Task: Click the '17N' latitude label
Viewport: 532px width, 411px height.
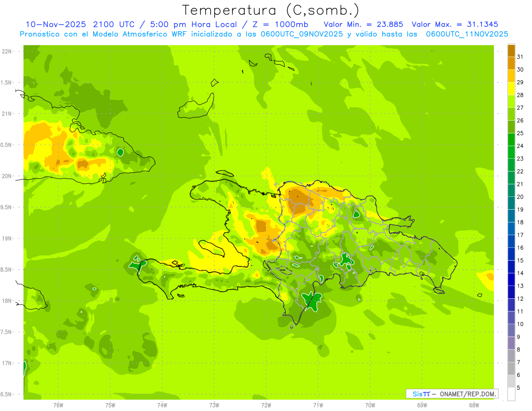Action: [x=7, y=363]
